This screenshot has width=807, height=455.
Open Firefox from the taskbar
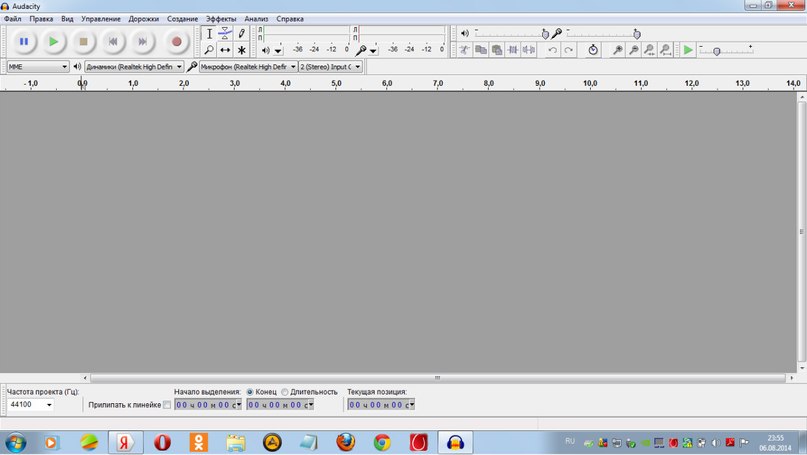coord(345,442)
